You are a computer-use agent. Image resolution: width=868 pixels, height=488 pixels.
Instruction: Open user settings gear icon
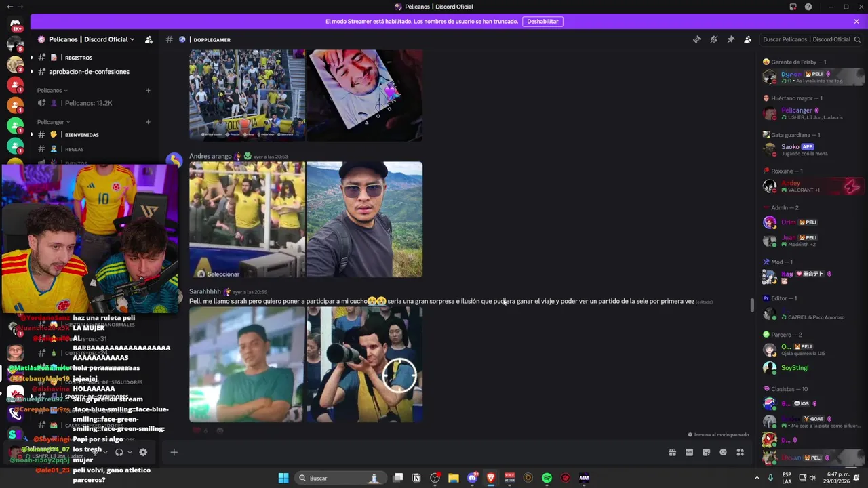coord(143,452)
